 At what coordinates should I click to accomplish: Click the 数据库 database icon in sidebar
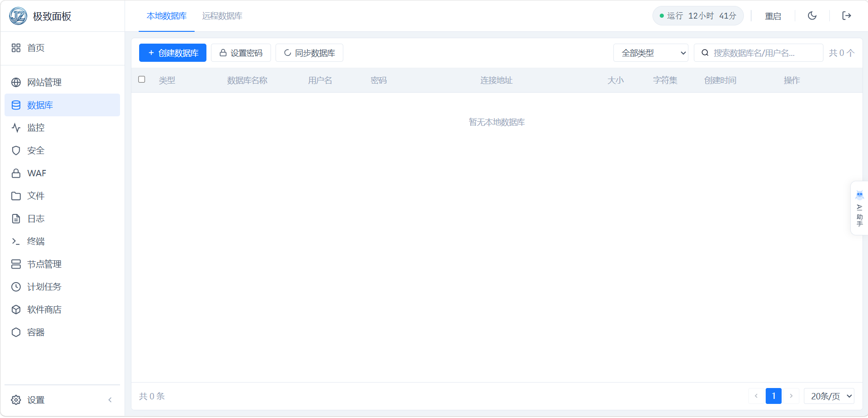[16, 105]
